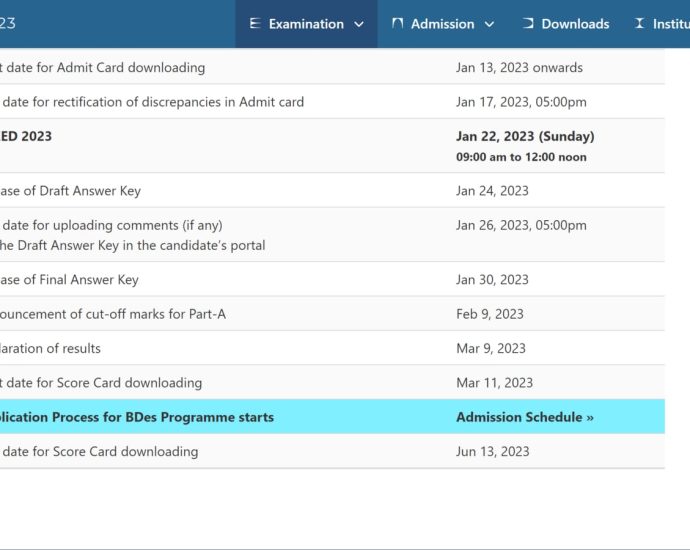690x550 pixels.
Task: Click the Downloads menu icon
Action: click(x=528, y=24)
